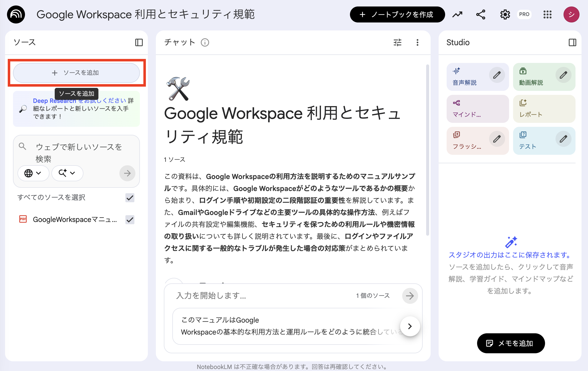This screenshot has height=371, width=588.
Task: Open the account profile menu
Action: point(571,14)
